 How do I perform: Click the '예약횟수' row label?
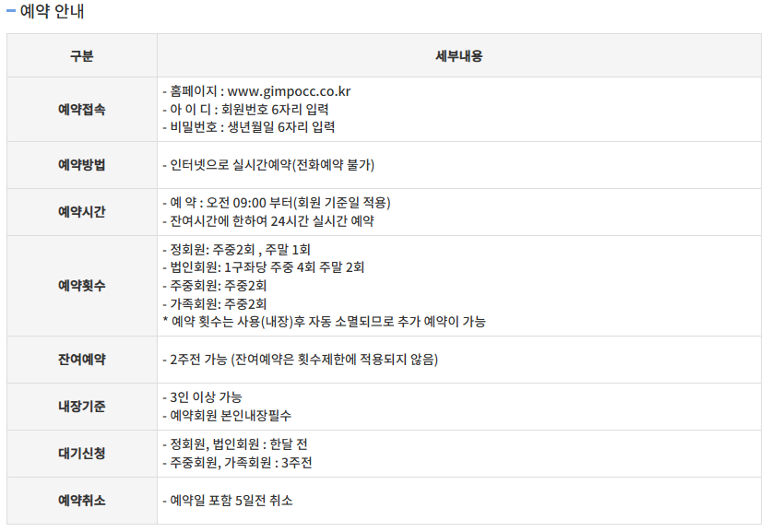pos(82,285)
